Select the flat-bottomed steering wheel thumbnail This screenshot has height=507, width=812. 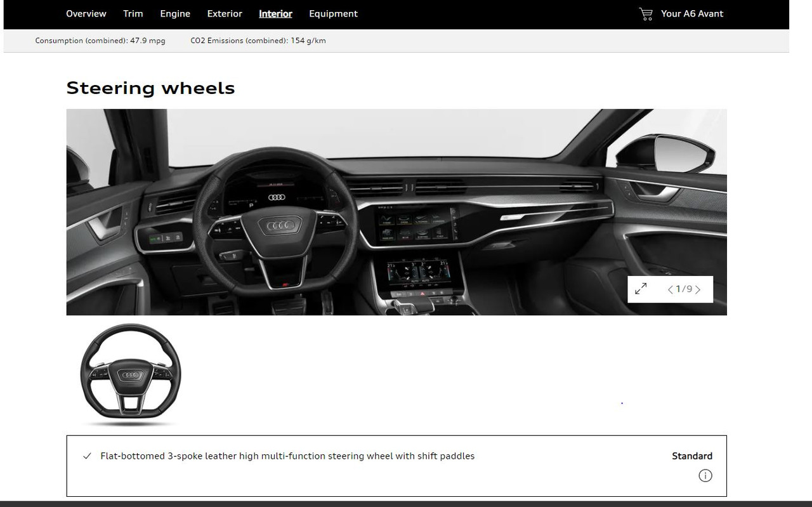[131, 375]
